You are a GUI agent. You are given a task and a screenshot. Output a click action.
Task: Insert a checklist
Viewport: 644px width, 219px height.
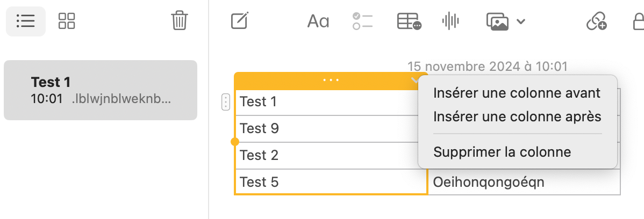pyautogui.click(x=363, y=21)
